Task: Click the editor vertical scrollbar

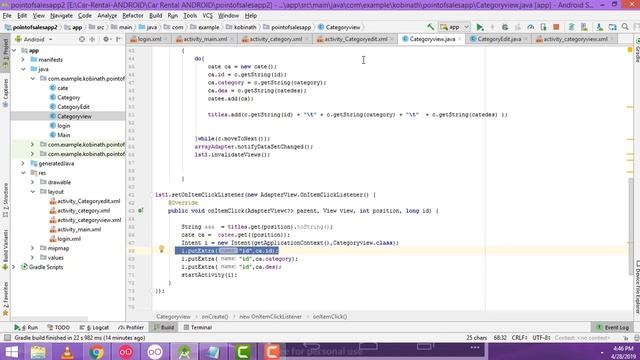Action: coord(630,226)
